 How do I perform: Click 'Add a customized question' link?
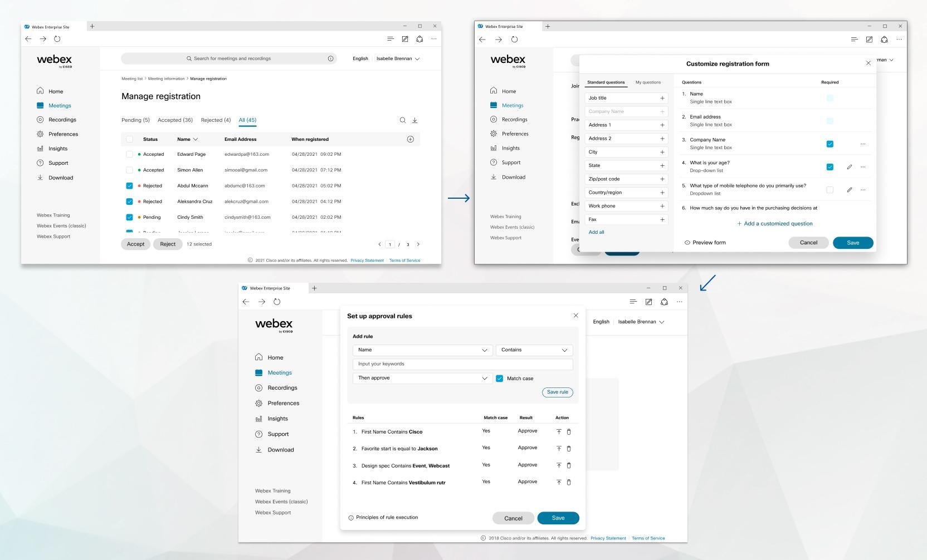point(774,224)
